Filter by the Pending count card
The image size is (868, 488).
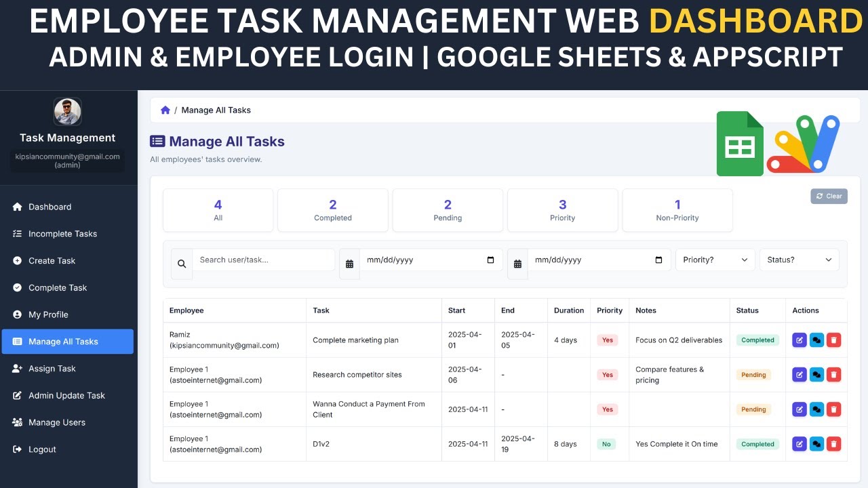pos(448,210)
